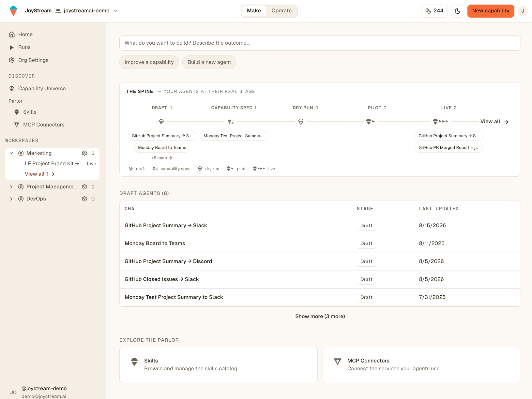Open the Skills parlor card

click(219, 365)
